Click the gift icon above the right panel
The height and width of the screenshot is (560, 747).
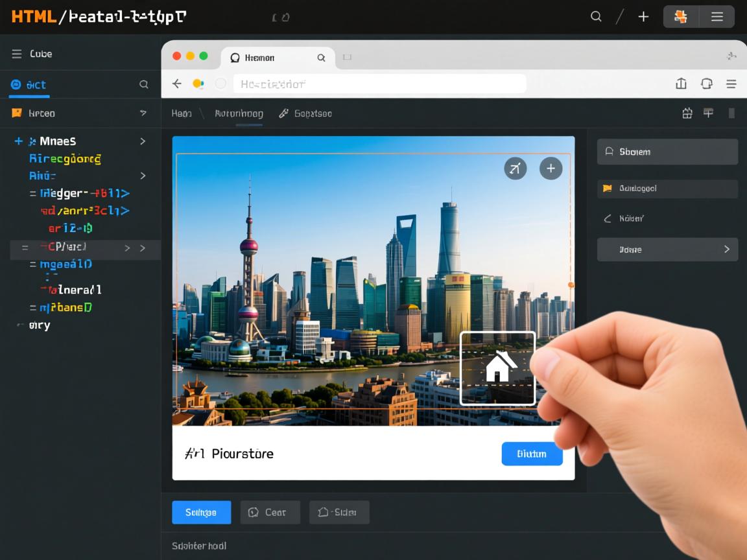687,113
